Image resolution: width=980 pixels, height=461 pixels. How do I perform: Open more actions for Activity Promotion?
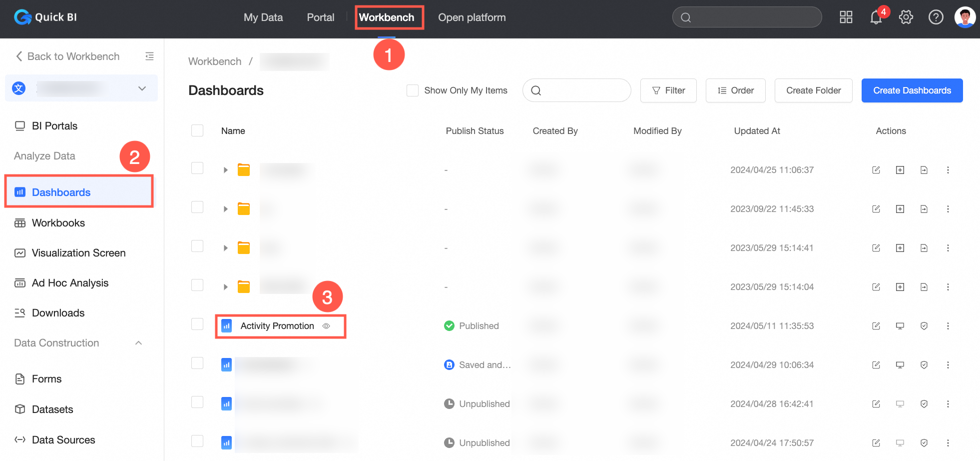tap(948, 326)
